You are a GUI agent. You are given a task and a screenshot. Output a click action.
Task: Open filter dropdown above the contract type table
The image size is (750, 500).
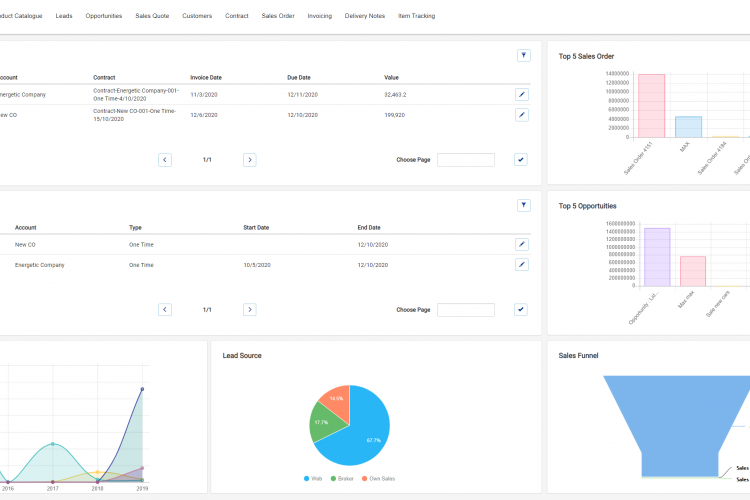524,206
